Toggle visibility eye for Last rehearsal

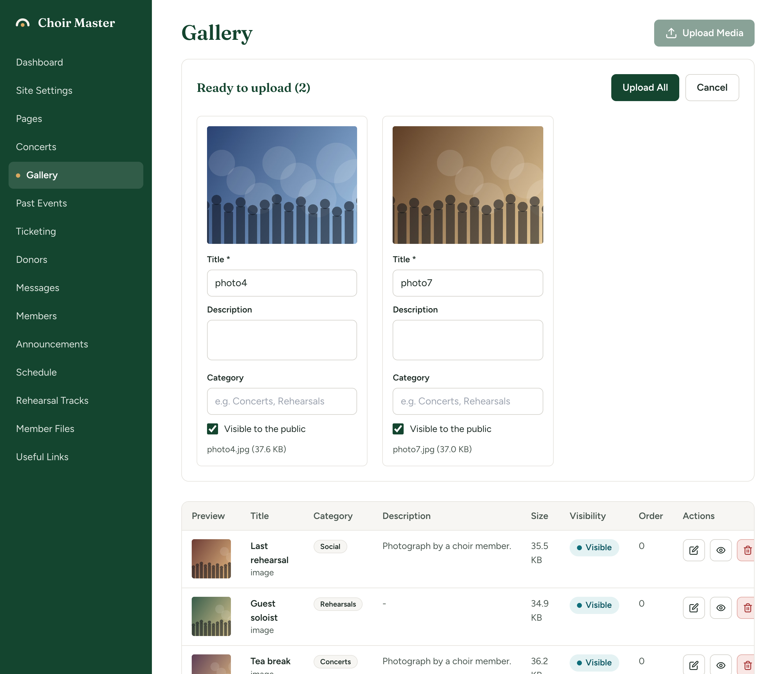[721, 550]
